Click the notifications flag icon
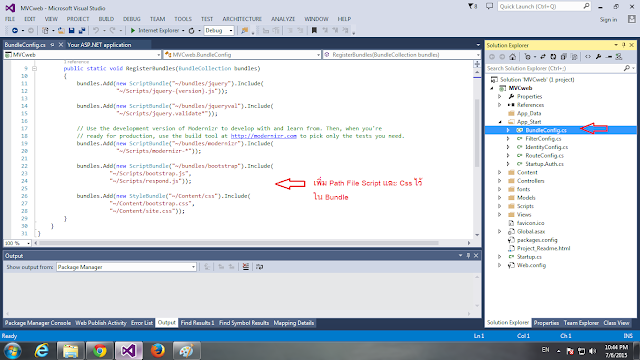Viewport: 640px width, 360px height. (472, 6)
